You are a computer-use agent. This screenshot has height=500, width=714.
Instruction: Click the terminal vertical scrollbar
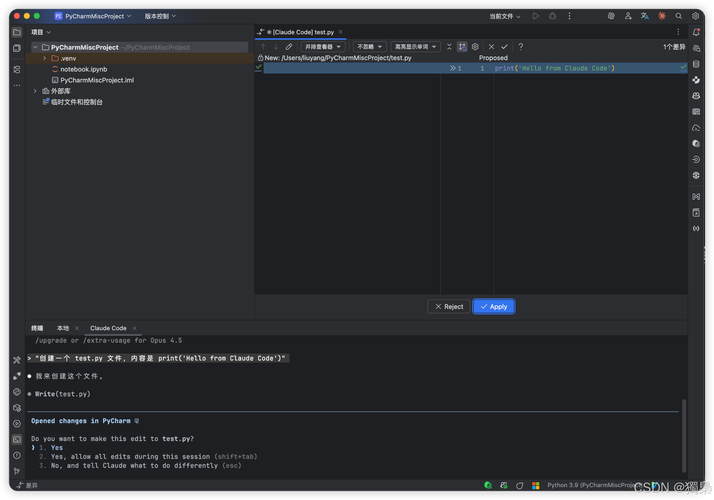click(683, 436)
